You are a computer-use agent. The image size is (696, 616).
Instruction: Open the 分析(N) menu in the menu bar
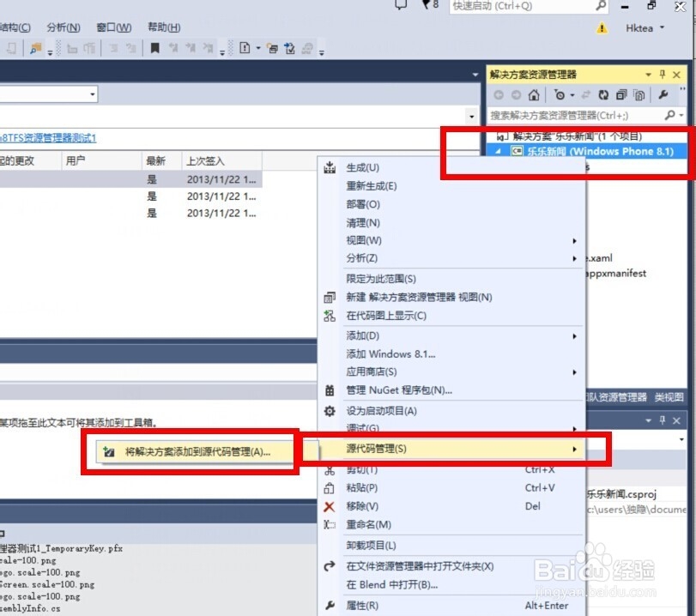64,27
